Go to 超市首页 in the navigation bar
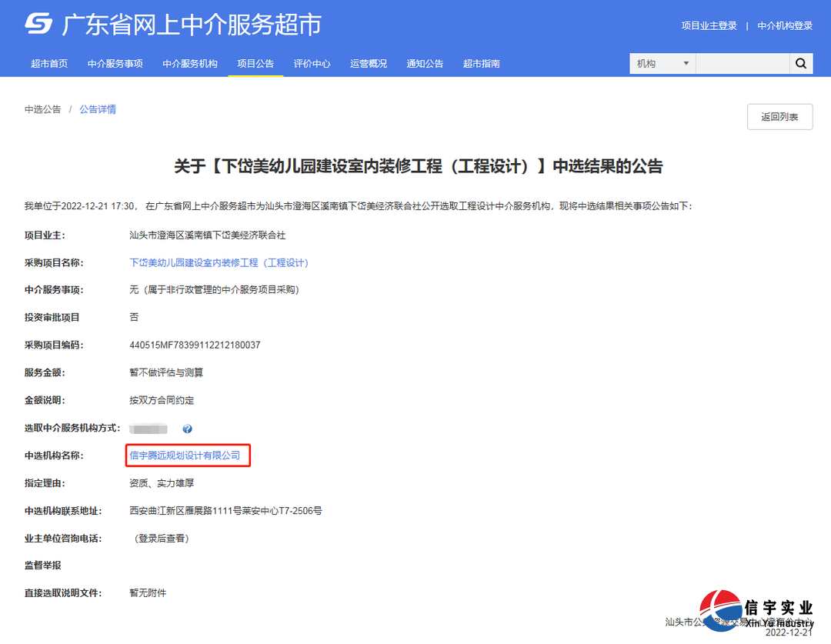This screenshot has width=831, height=644. click(50, 64)
